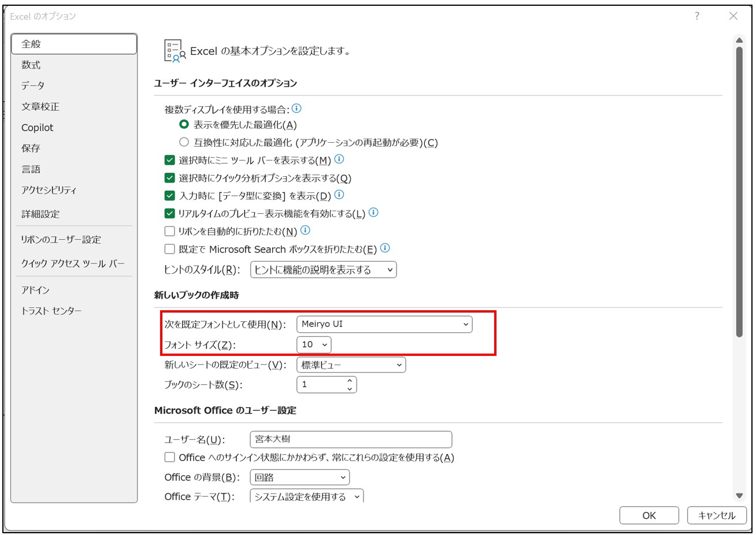Click info icon next to ミニ ツール バーを表示する
The width and height of the screenshot is (756, 535).
pyautogui.click(x=339, y=159)
